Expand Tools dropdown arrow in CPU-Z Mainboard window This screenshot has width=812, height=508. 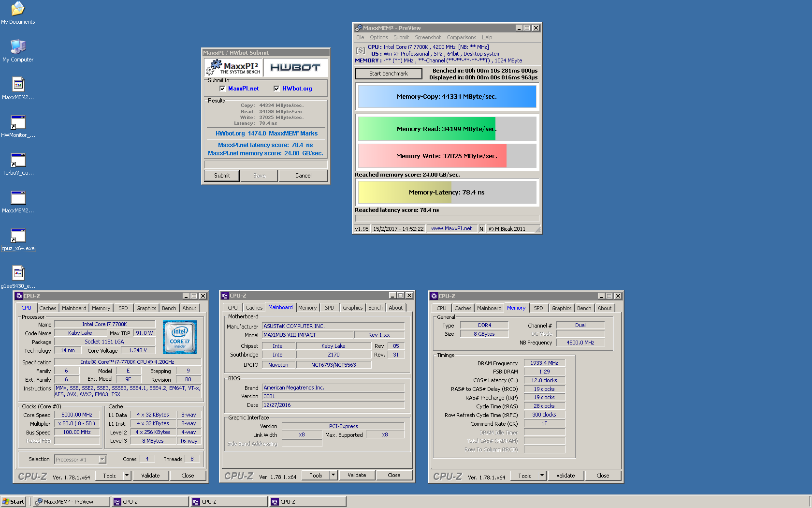[x=333, y=475]
